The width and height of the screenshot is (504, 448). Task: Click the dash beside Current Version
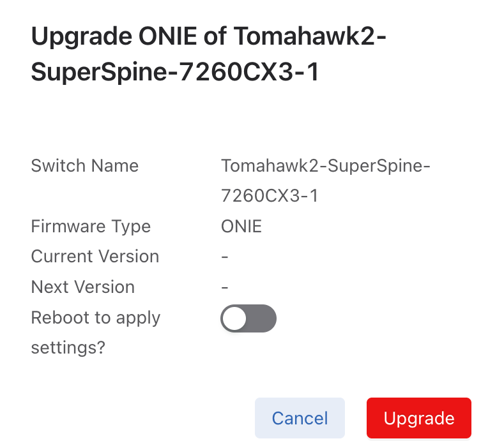pyautogui.click(x=225, y=257)
